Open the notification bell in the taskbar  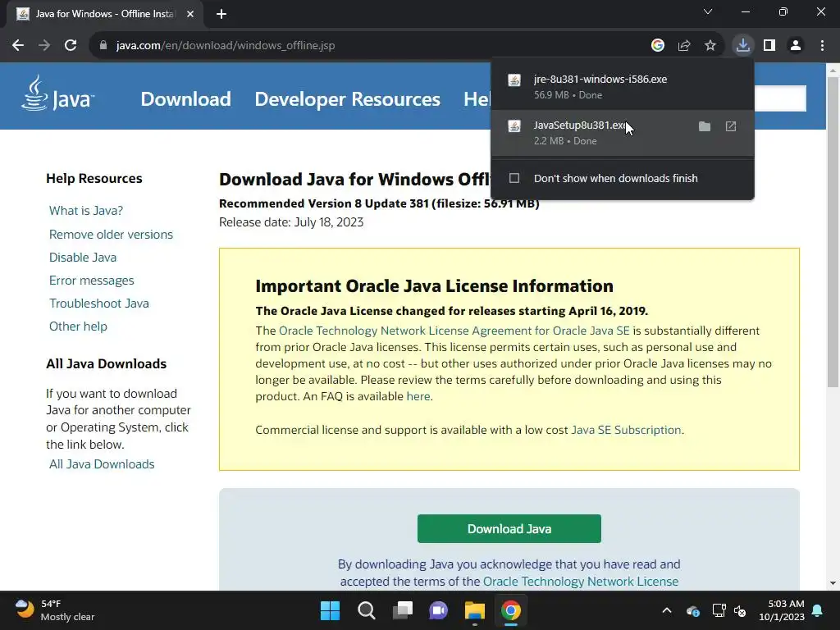click(x=818, y=610)
